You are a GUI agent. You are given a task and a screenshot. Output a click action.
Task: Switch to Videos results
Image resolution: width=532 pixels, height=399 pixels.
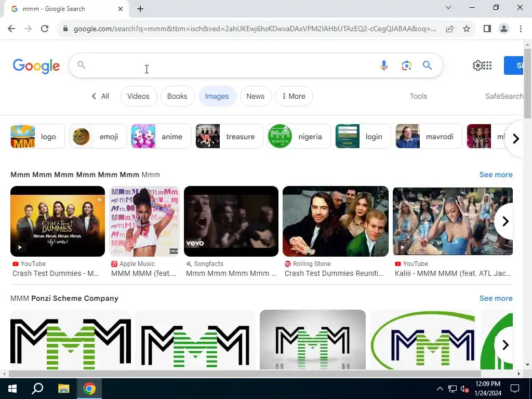[138, 96]
